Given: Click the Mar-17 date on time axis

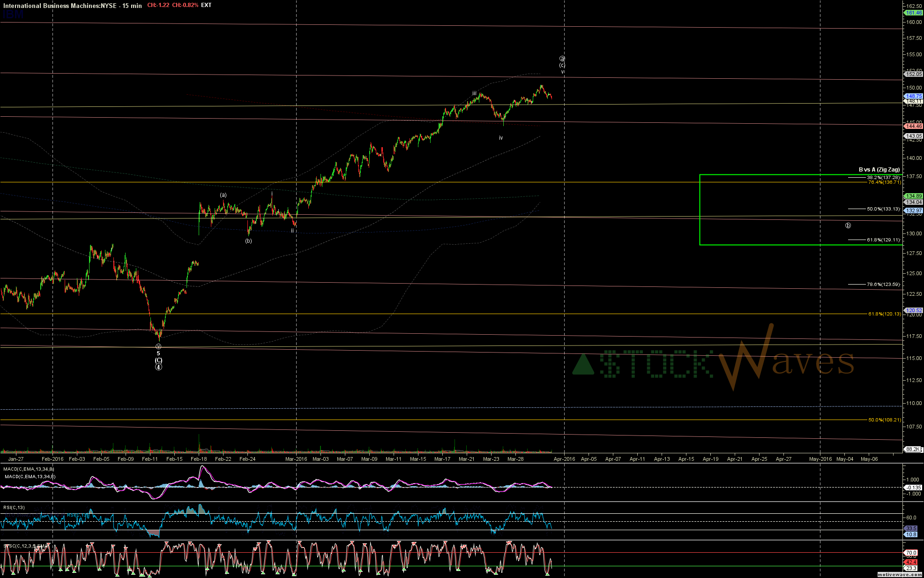Looking at the screenshot, I should coord(442,459).
